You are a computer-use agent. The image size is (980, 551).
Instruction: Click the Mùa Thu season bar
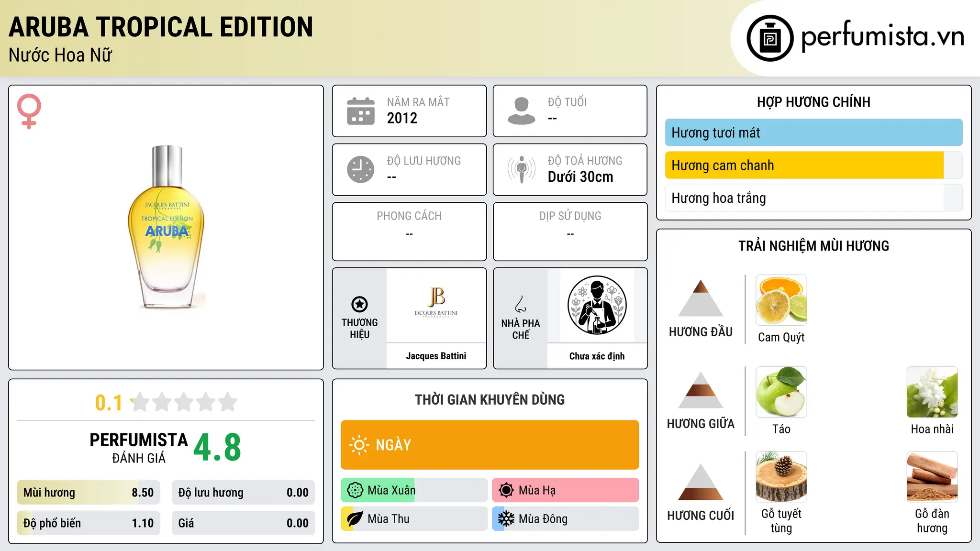[x=414, y=519]
